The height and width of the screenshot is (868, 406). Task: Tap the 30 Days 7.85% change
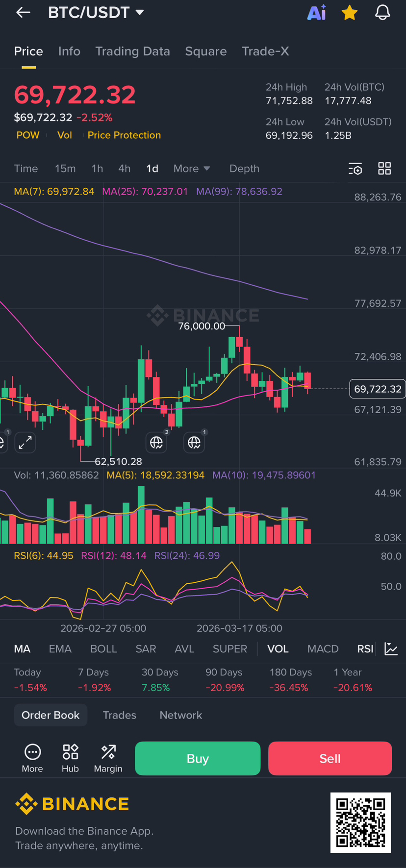156,688
